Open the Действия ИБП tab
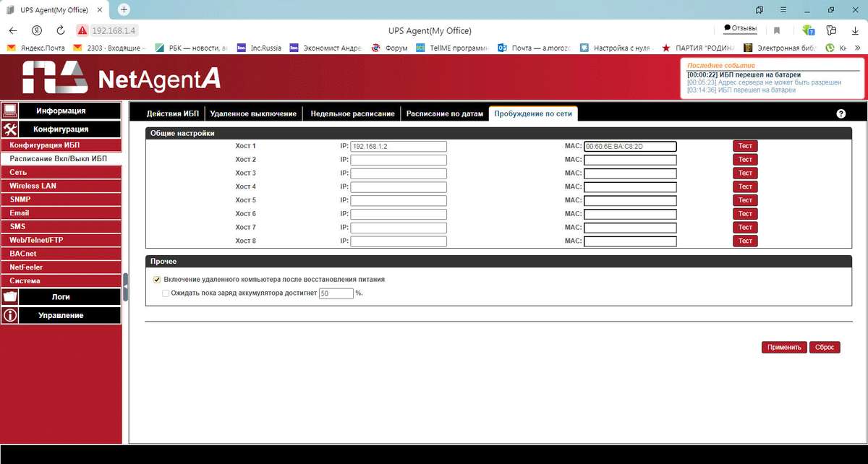The width and height of the screenshot is (868, 464). [x=173, y=113]
